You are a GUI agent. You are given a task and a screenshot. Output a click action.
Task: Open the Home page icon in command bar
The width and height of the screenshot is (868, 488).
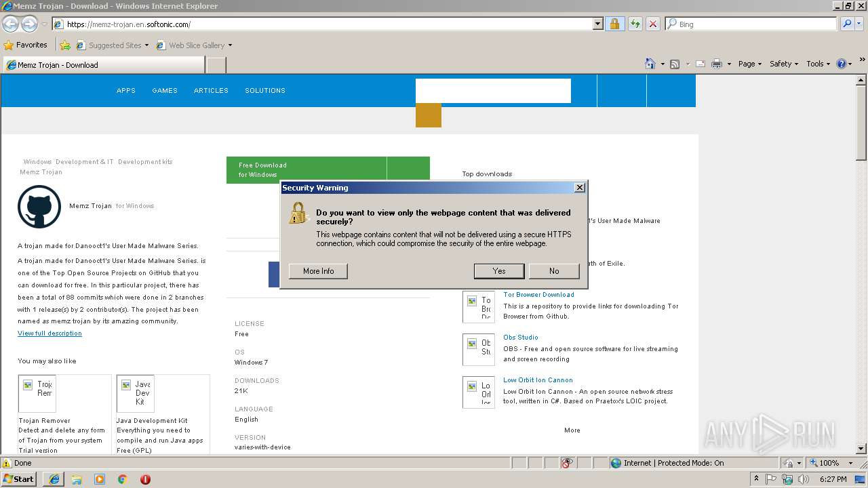pyautogui.click(x=650, y=64)
